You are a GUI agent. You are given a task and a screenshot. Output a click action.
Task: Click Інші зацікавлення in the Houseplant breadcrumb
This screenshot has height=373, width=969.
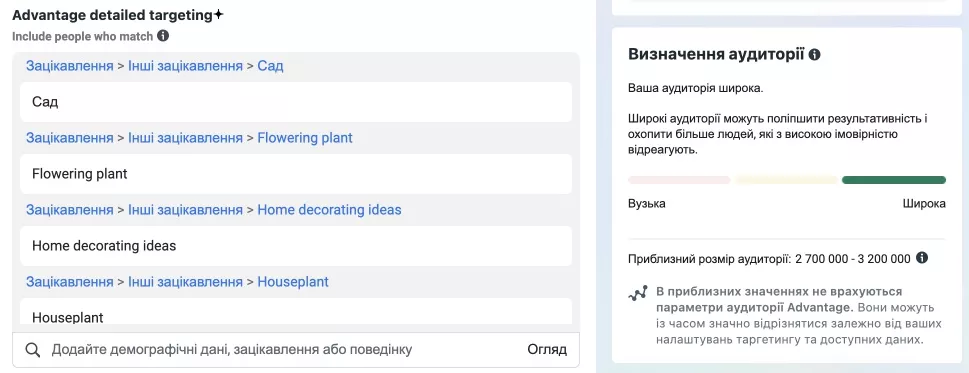coord(185,282)
